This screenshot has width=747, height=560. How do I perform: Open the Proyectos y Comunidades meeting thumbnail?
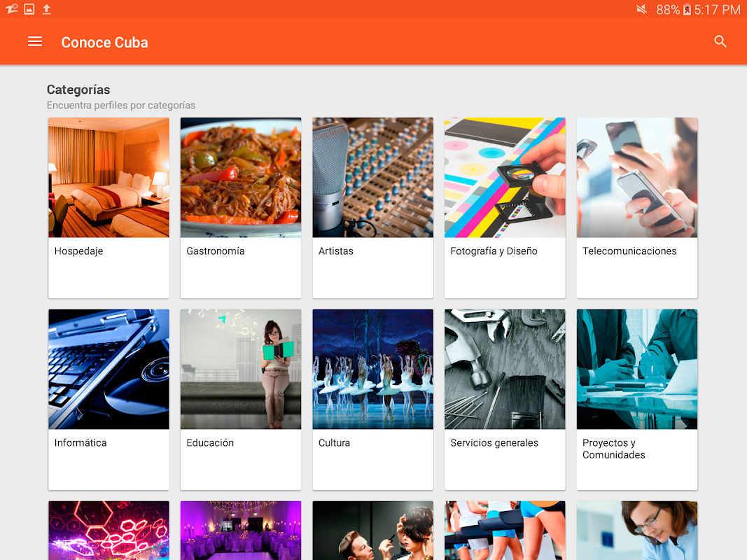(637, 370)
